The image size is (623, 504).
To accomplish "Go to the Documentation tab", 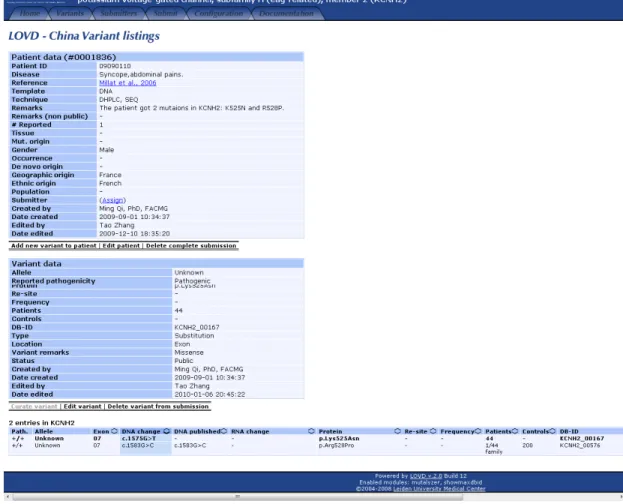I will (x=286, y=14).
